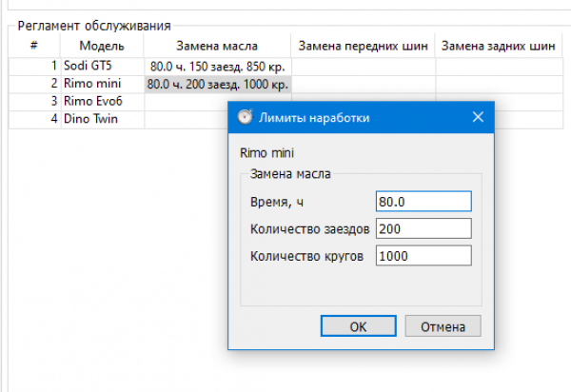Image resolution: width=571 pixels, height=392 pixels.
Task: Click Sodi GT5 oil change limits cell
Action: [218, 67]
